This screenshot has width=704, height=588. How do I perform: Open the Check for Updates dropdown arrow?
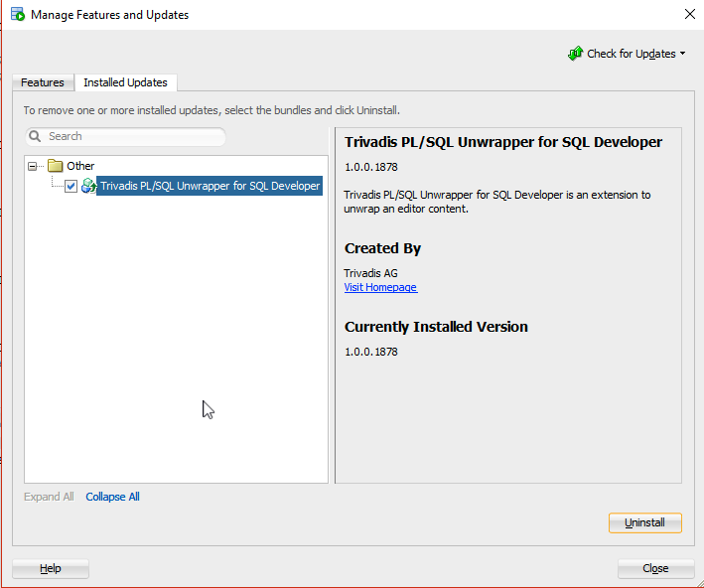point(682,54)
